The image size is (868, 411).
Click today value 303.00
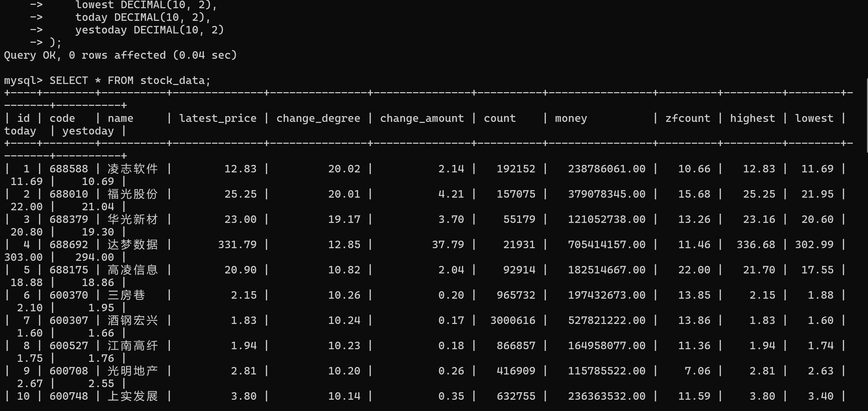click(23, 257)
